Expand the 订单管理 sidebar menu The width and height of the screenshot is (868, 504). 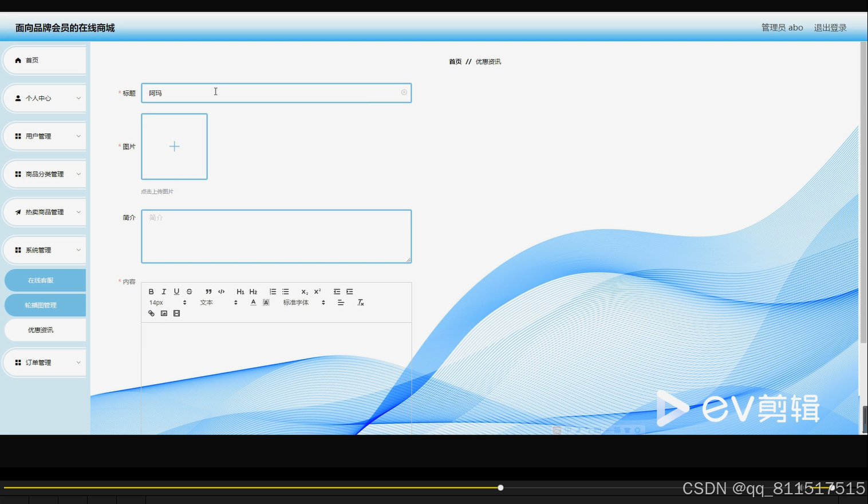tap(45, 363)
